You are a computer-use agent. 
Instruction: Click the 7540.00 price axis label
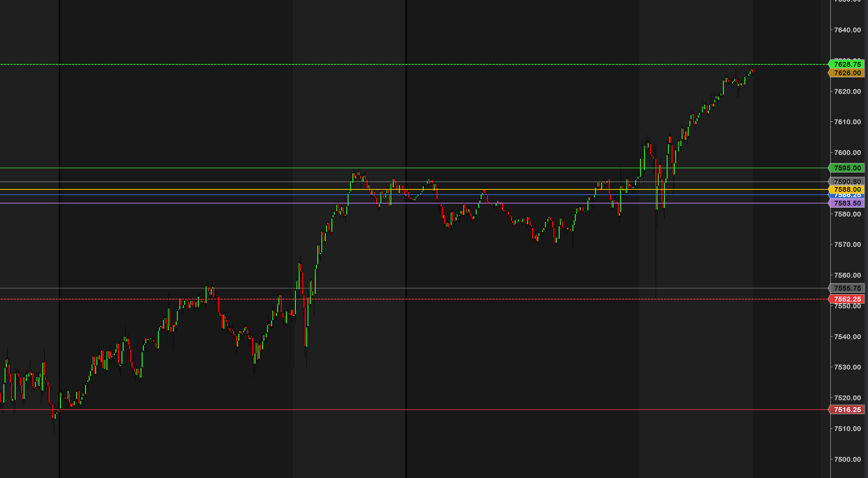click(x=847, y=337)
